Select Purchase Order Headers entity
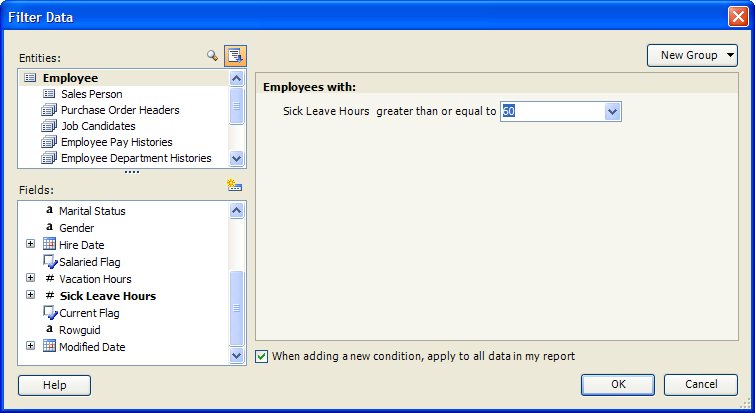Screen dimensions: 755x413 click(x=120, y=110)
